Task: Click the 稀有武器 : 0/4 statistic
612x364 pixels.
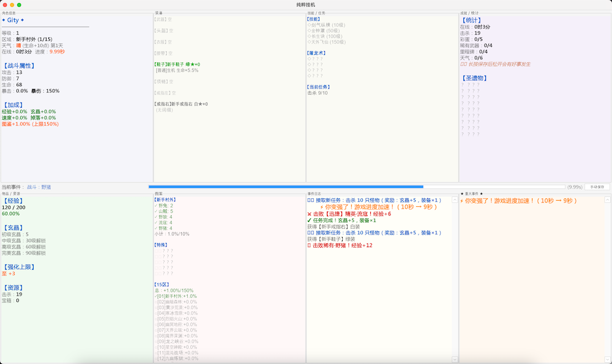Action: pyautogui.click(x=476, y=46)
